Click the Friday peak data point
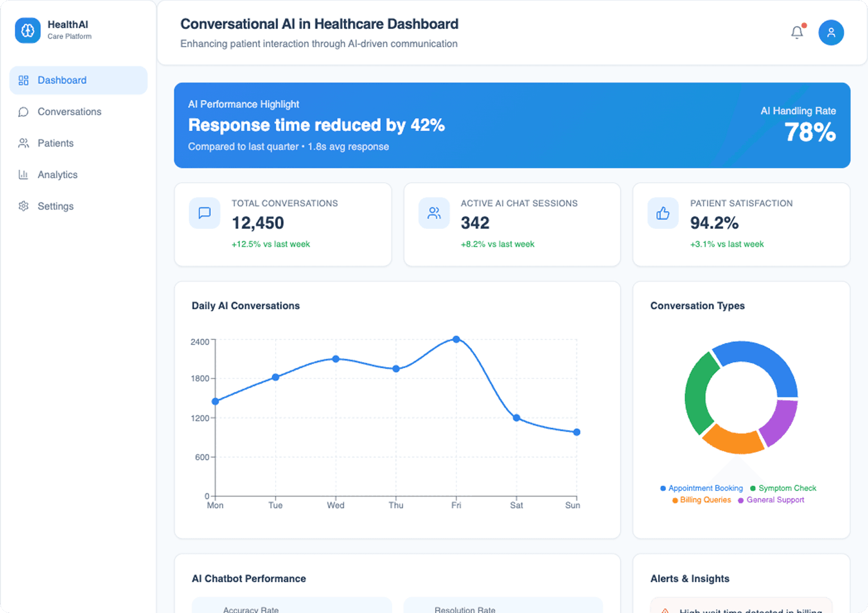868x613 pixels. 457,340
